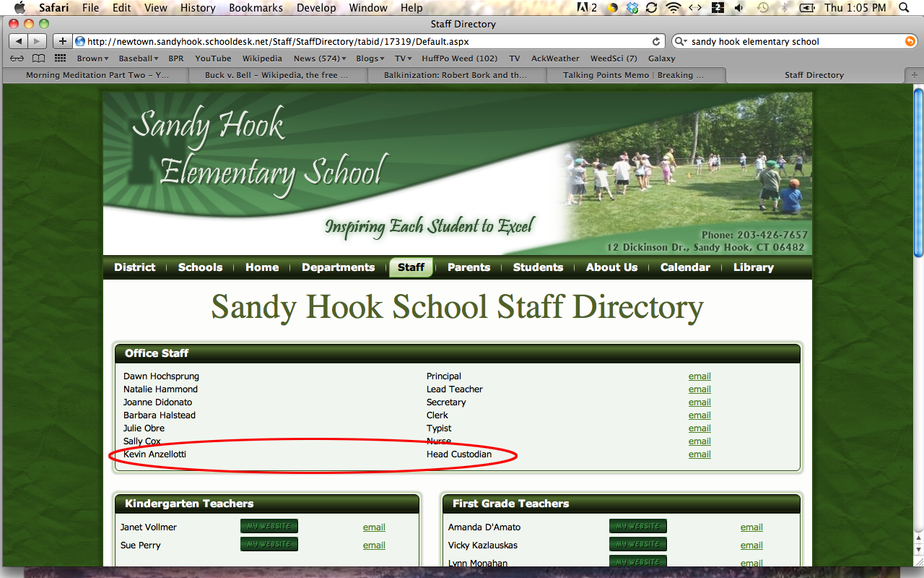Go back to previous page
The height and width of the screenshot is (578, 924).
(18, 42)
